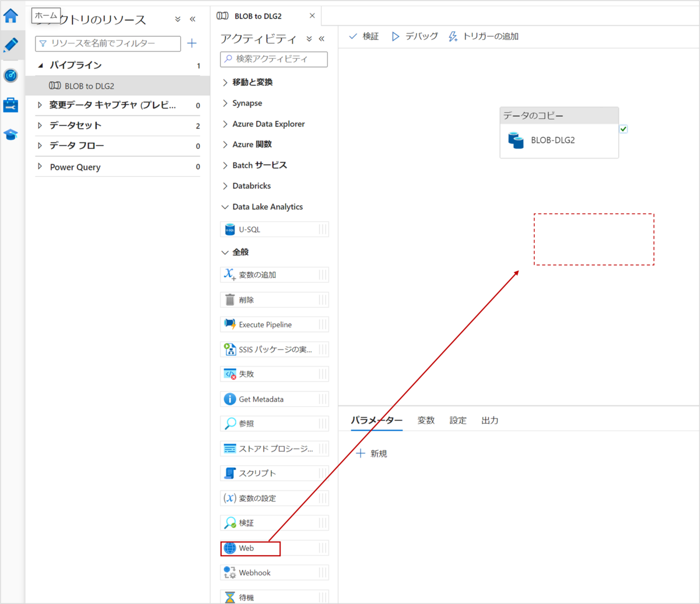Select the 削除 trash activity

[x=274, y=299]
